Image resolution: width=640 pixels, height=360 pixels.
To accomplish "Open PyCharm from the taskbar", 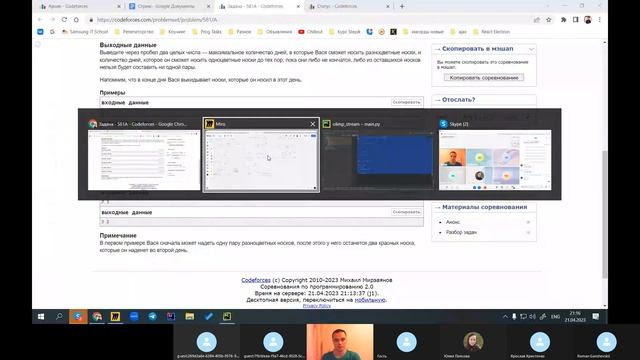I will tap(227, 316).
